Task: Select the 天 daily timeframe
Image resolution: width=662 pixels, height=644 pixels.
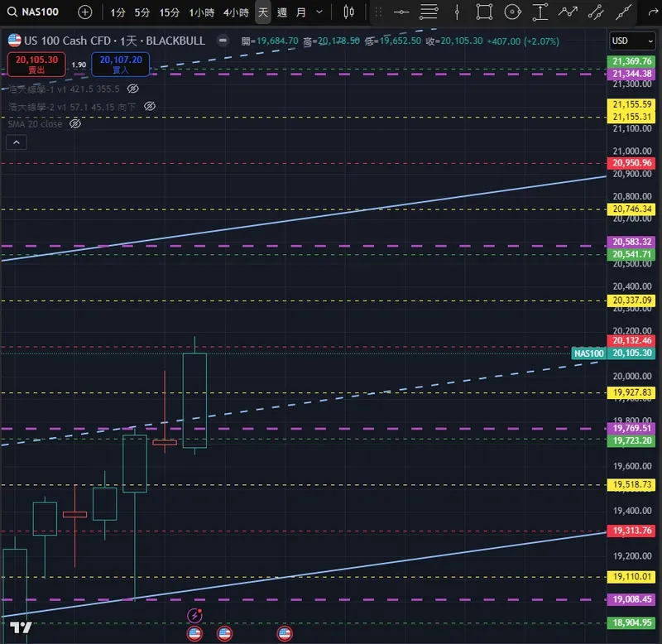Action: (263, 12)
